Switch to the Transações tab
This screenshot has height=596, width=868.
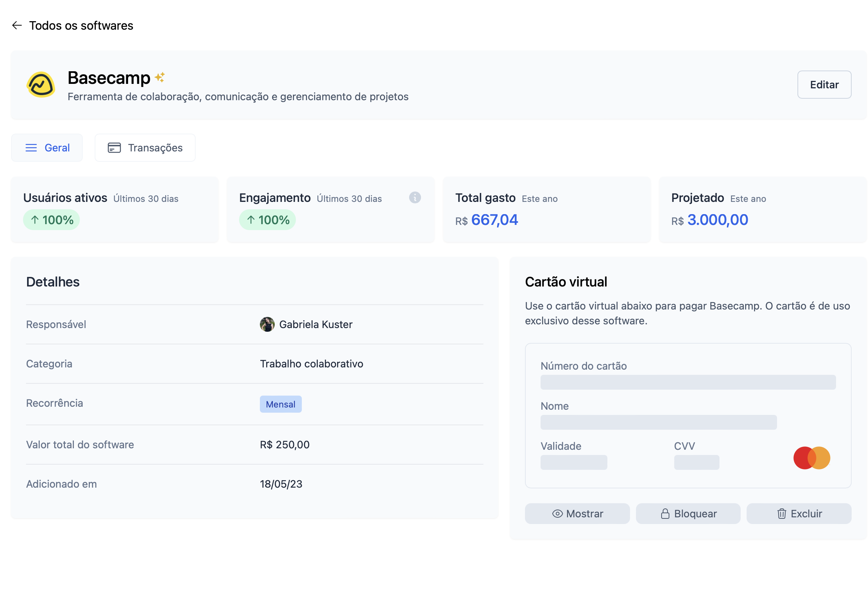click(x=145, y=148)
